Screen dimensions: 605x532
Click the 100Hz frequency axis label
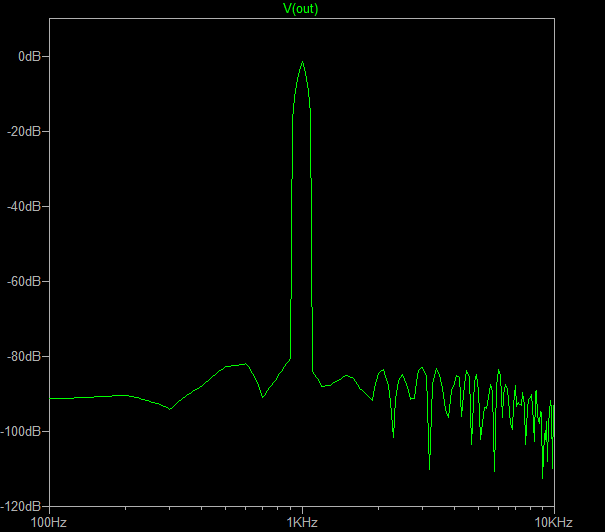pos(49,522)
